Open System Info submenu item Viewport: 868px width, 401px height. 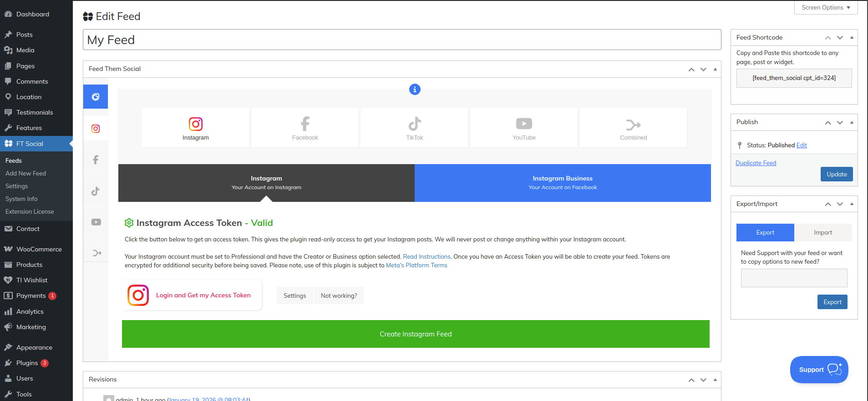tap(21, 199)
